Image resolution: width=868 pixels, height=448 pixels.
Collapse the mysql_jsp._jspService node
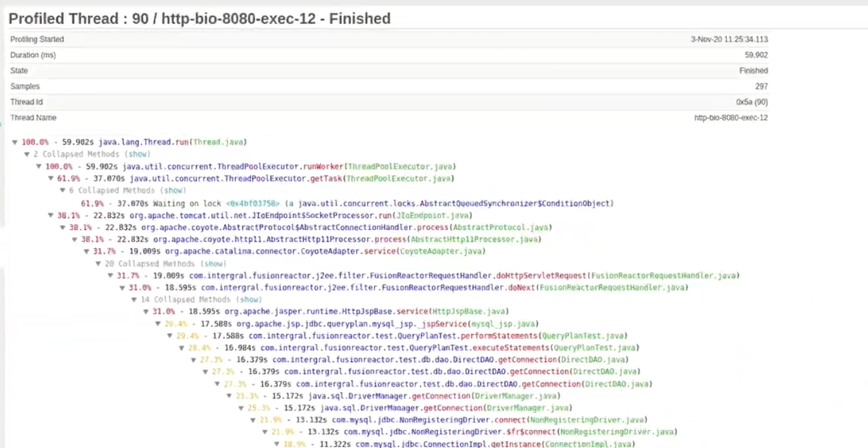click(x=158, y=324)
